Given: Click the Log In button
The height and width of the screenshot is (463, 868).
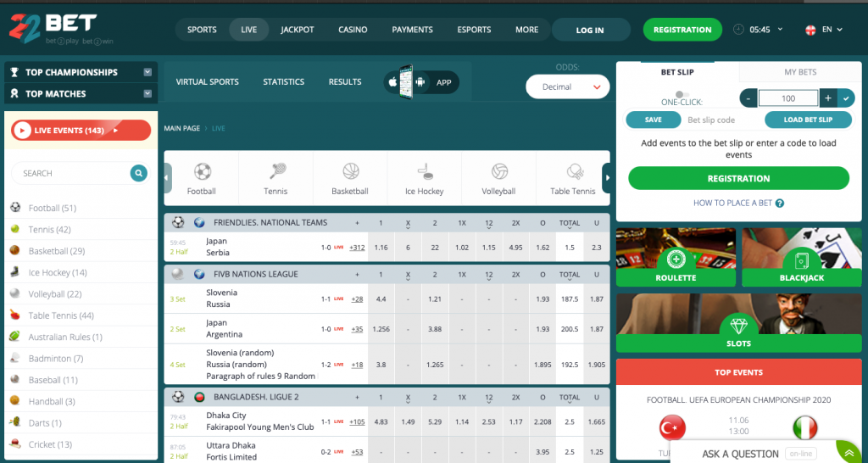Looking at the screenshot, I should 590,30.
